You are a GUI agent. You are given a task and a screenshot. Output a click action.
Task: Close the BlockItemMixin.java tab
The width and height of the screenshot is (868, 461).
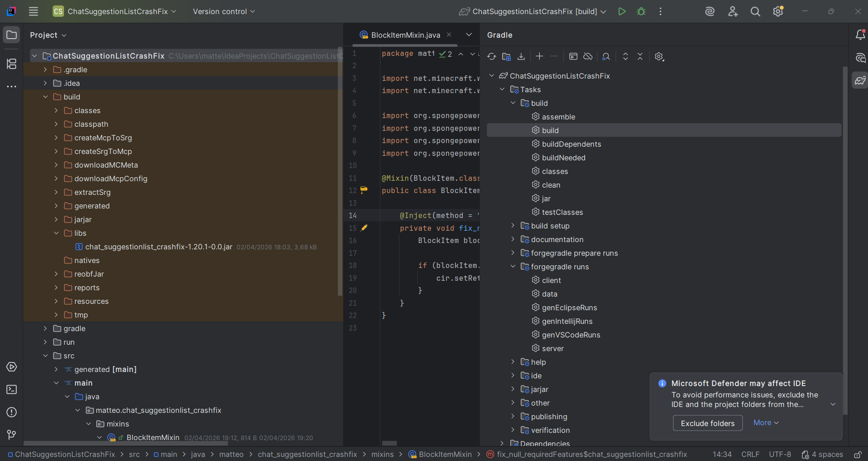[x=449, y=35]
